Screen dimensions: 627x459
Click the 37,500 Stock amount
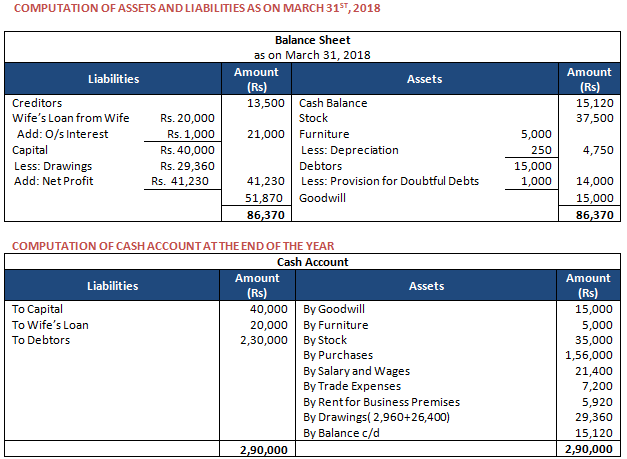[x=595, y=118]
